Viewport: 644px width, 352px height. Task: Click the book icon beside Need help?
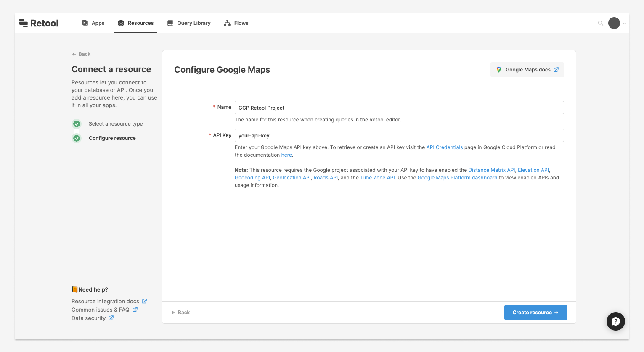pos(75,289)
